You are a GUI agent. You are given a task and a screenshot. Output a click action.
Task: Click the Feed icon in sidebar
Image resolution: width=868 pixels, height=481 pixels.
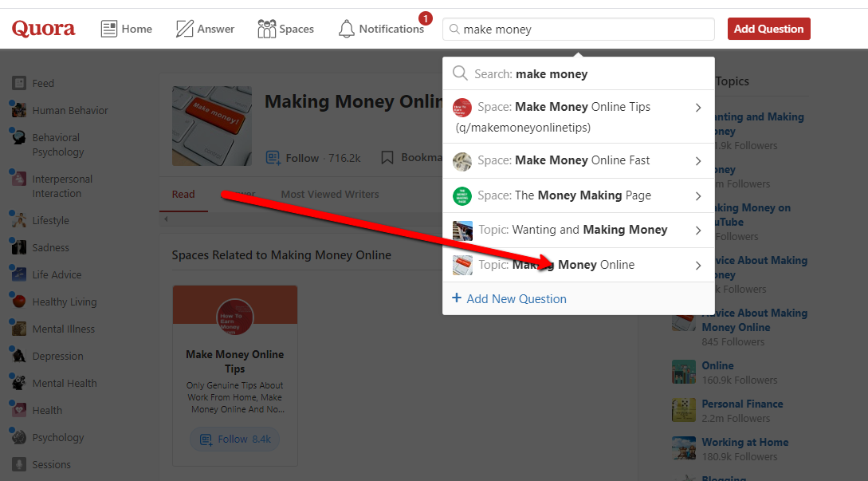[19, 83]
